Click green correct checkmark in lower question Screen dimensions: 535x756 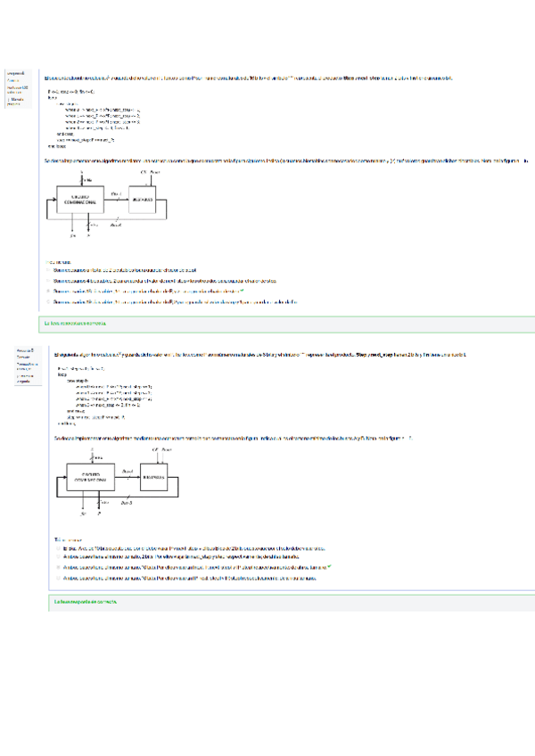click(x=330, y=566)
